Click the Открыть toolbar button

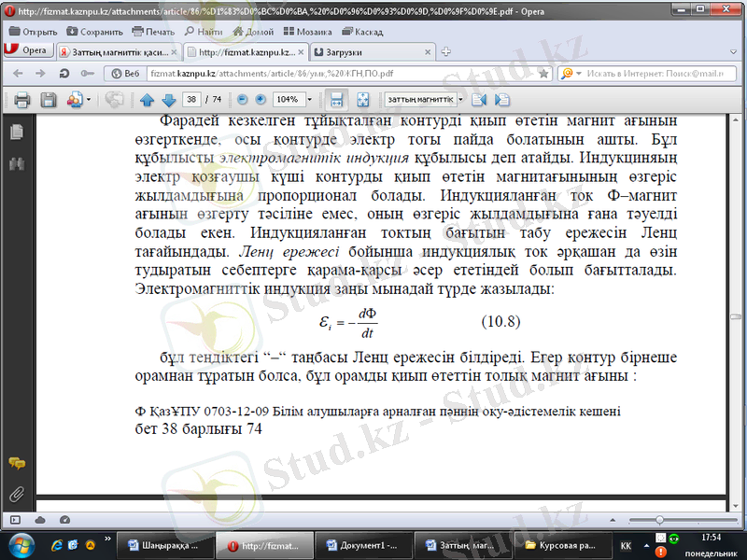click(33, 32)
